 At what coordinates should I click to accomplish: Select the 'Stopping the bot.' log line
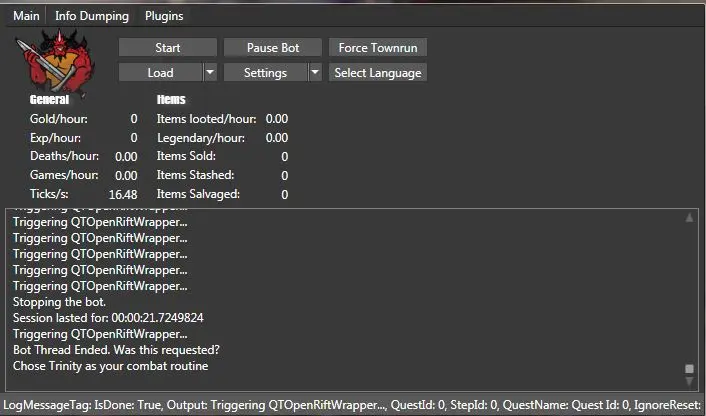61,302
